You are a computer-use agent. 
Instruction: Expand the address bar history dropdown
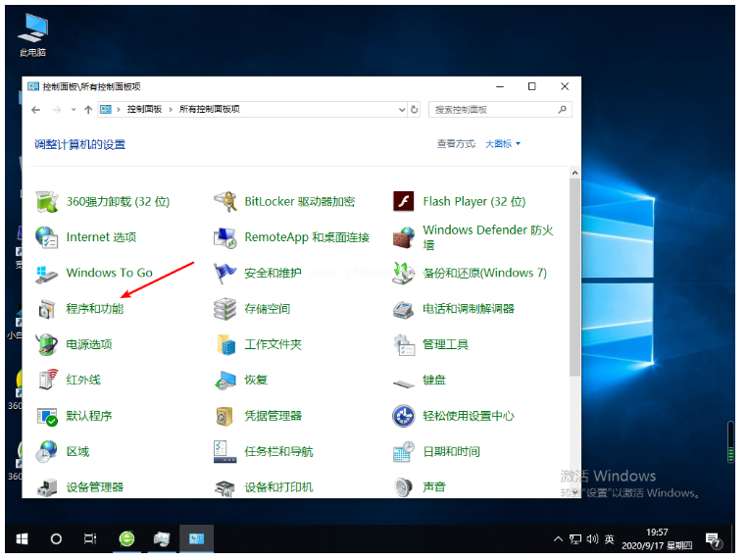tap(400, 110)
